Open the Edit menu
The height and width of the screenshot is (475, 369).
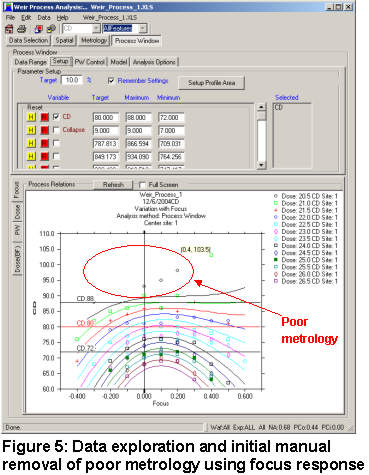26,17
